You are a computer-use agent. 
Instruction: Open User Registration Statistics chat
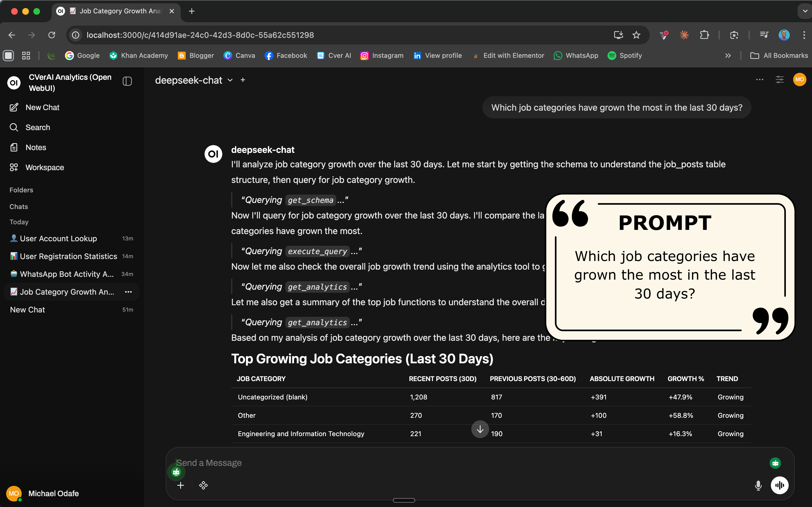pyautogui.click(x=68, y=256)
